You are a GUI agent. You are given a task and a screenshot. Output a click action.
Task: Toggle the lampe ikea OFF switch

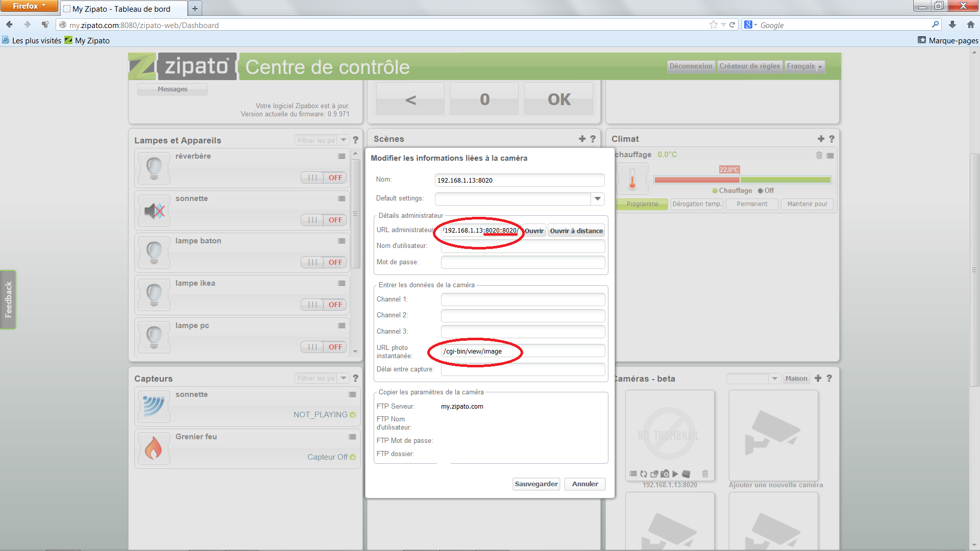324,305
